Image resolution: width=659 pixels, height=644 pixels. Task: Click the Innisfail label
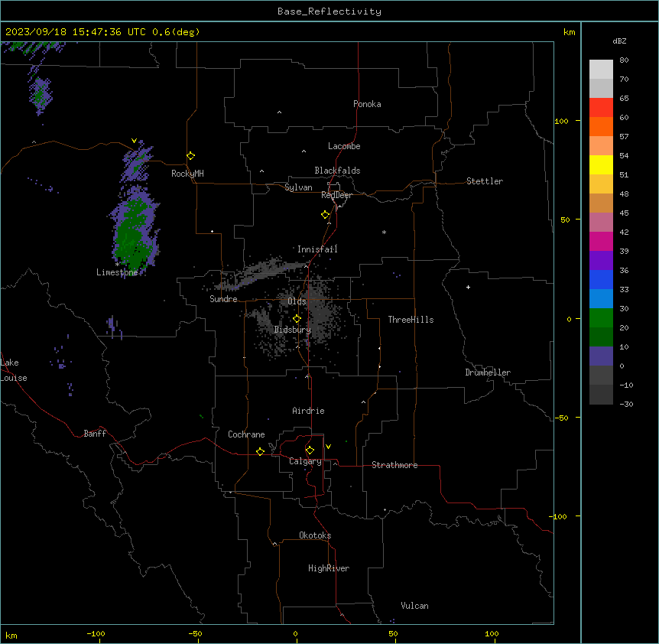pyautogui.click(x=317, y=249)
